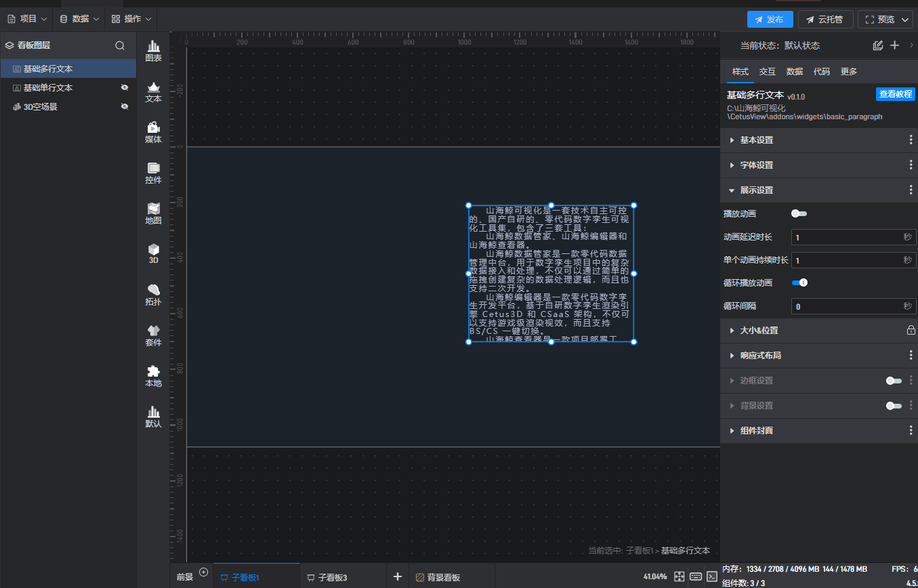Open the 套件 kits category
The height and width of the screenshot is (588, 918).
pos(154,336)
